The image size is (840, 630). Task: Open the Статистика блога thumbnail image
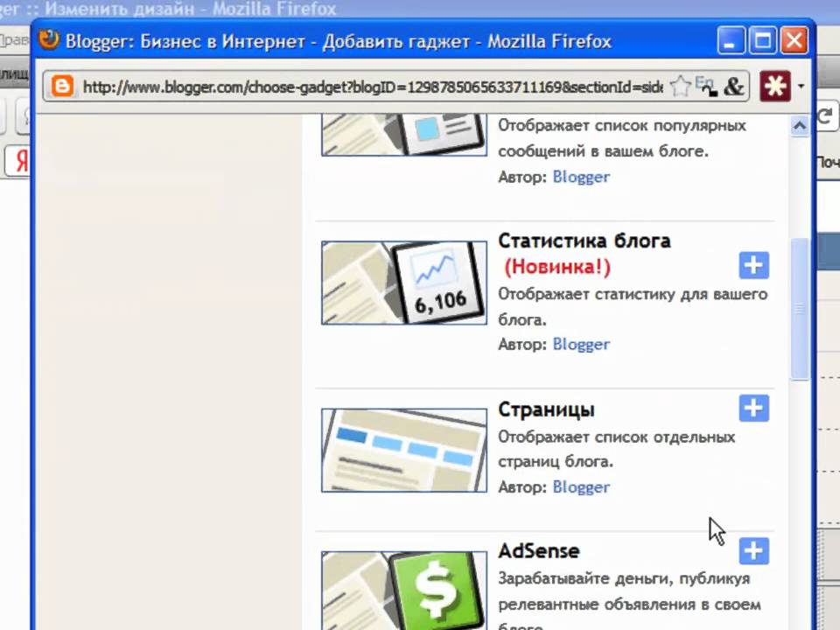click(404, 283)
